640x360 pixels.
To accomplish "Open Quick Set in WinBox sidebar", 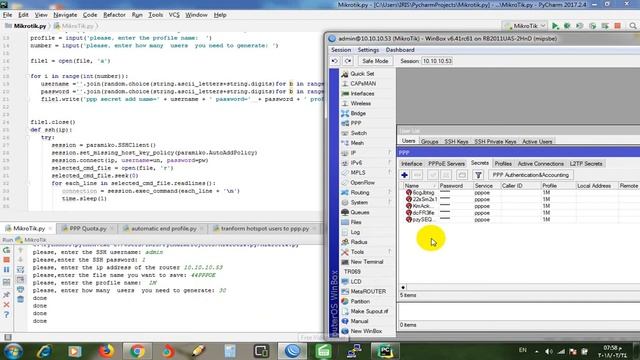I will point(362,74).
